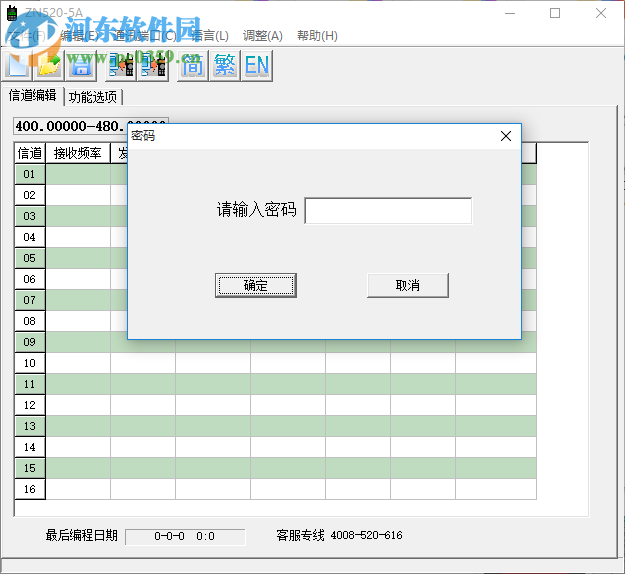Select channel row 09
Image resolution: width=625 pixels, height=574 pixels.
point(29,342)
